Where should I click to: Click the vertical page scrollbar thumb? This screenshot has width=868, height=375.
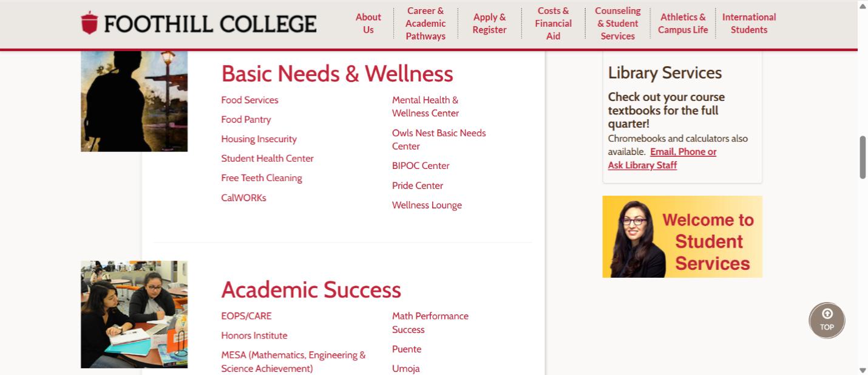(863, 157)
